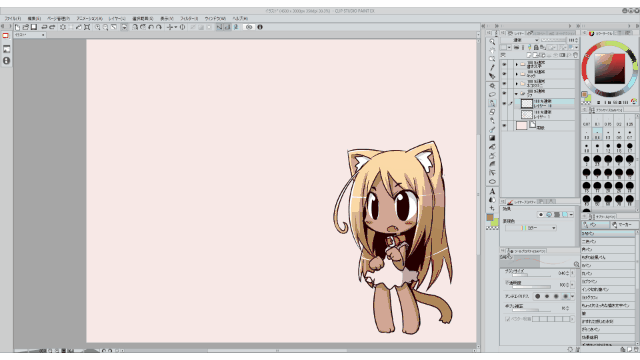This screenshot has width=640, height=360.
Task: Select the currently highlighted Pen tool
Action: [492, 103]
